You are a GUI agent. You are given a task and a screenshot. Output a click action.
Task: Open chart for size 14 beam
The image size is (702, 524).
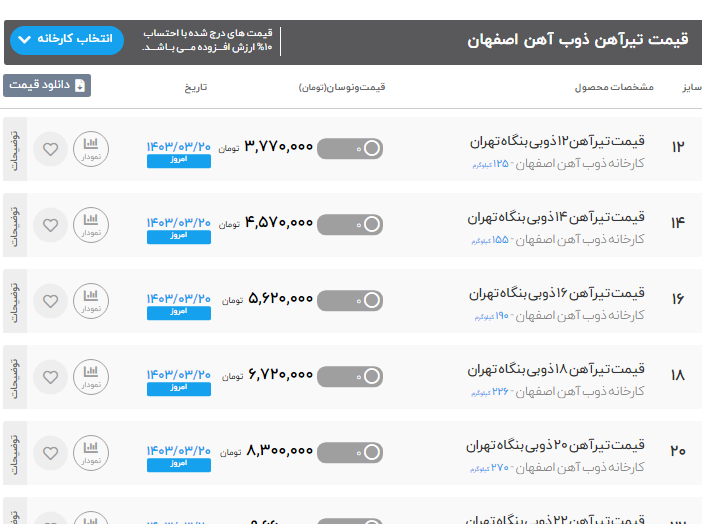pyautogui.click(x=91, y=225)
